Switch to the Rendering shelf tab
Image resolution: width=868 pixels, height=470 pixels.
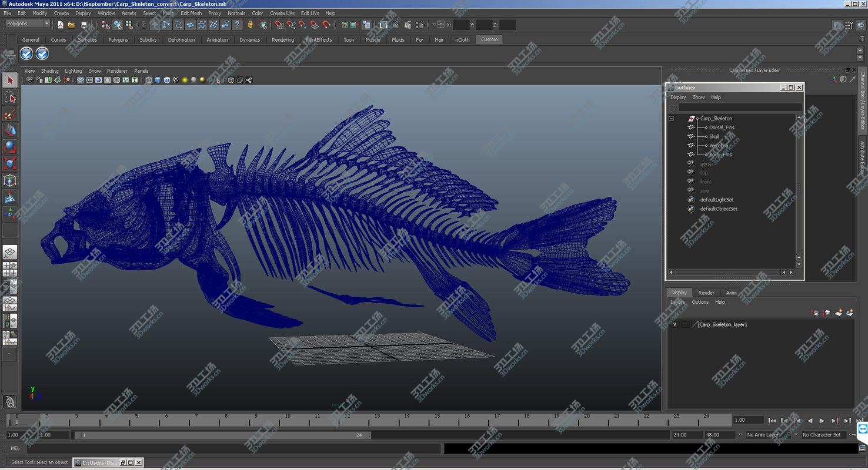[x=283, y=40]
